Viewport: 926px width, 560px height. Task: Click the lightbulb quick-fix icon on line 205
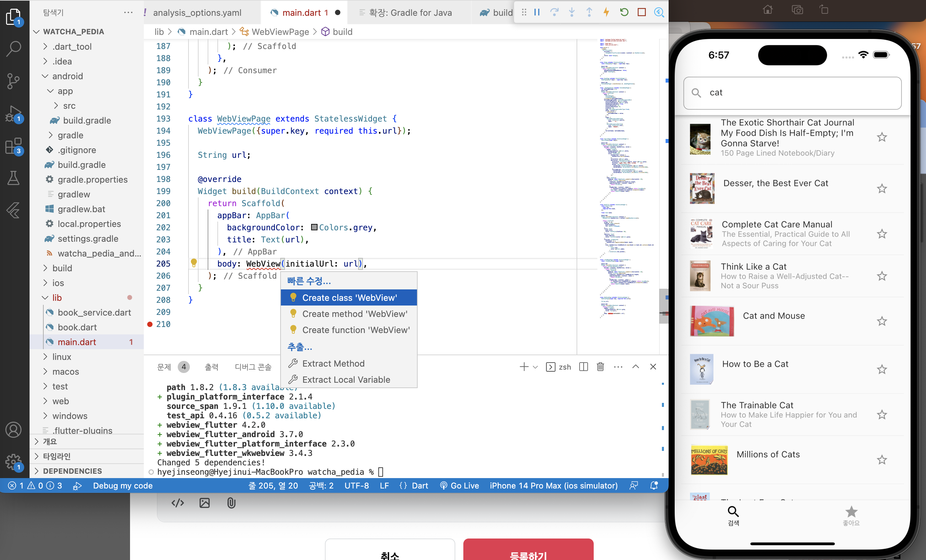(x=194, y=263)
